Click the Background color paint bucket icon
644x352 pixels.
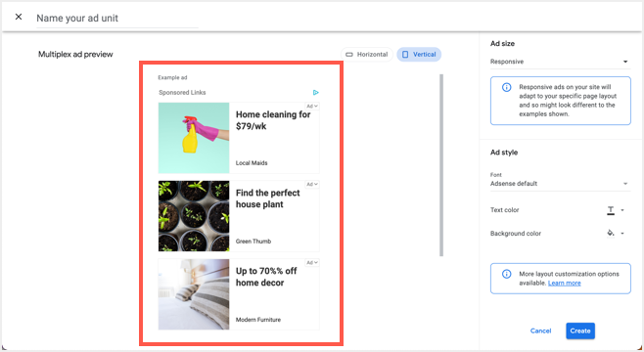click(x=611, y=233)
